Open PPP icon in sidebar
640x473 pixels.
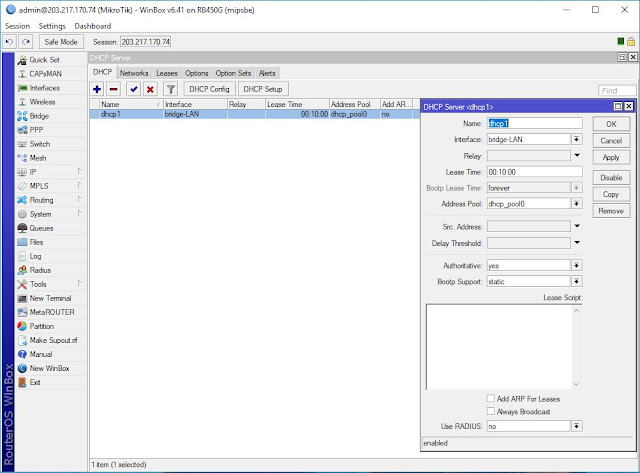(x=22, y=130)
